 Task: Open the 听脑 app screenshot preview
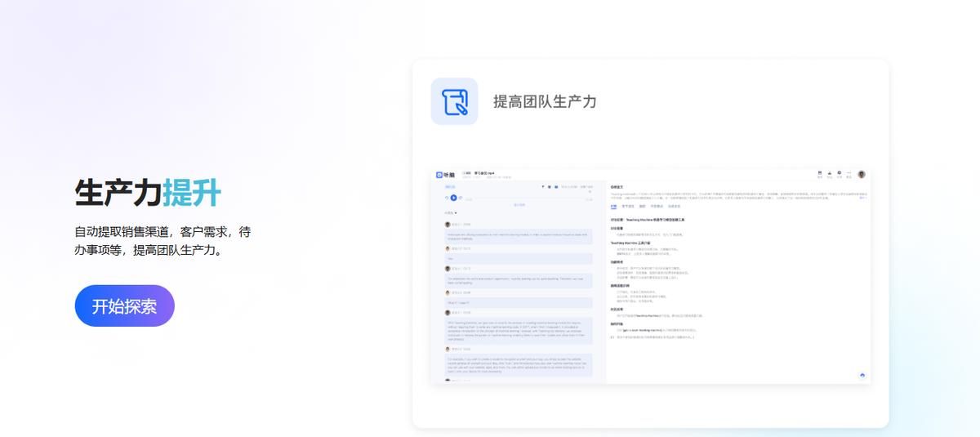[650, 275]
